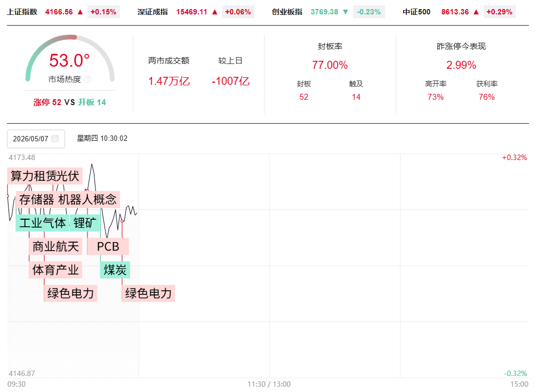Viewport: 537px width, 392px height.
Task: Click the 4173.48 axis high label
Action: point(21,158)
